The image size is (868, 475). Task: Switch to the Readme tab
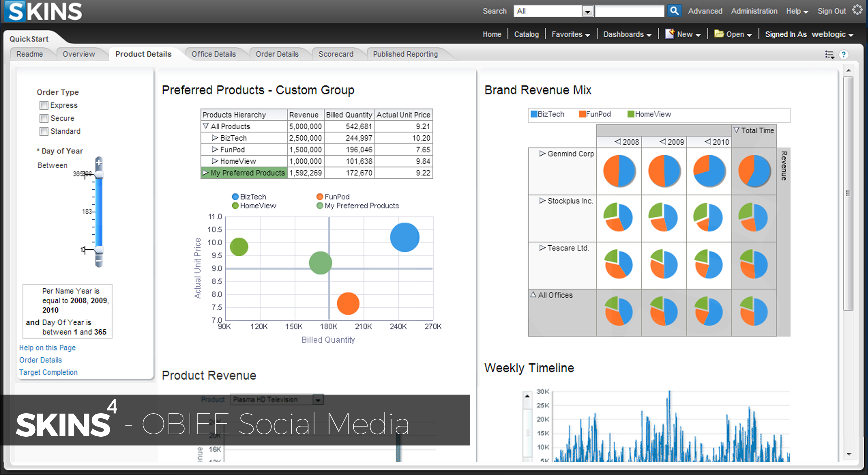click(x=30, y=54)
